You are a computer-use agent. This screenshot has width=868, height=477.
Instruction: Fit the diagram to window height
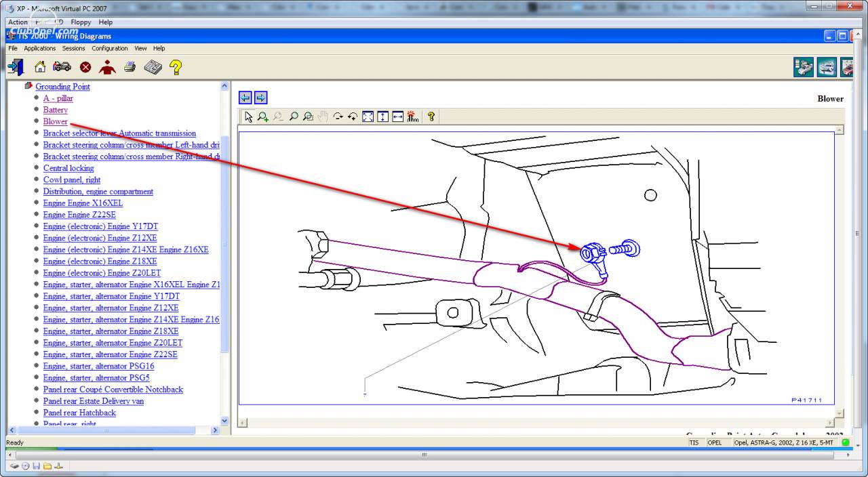point(382,117)
